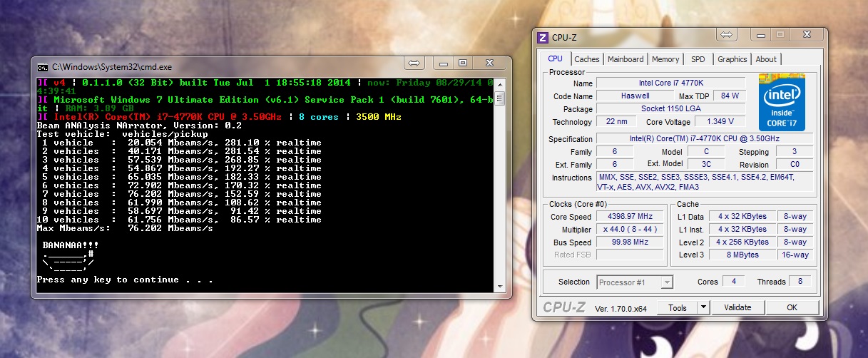This screenshot has width=868, height=358.
Task: Open the Processor #1 selection dropdown
Action: 635,282
